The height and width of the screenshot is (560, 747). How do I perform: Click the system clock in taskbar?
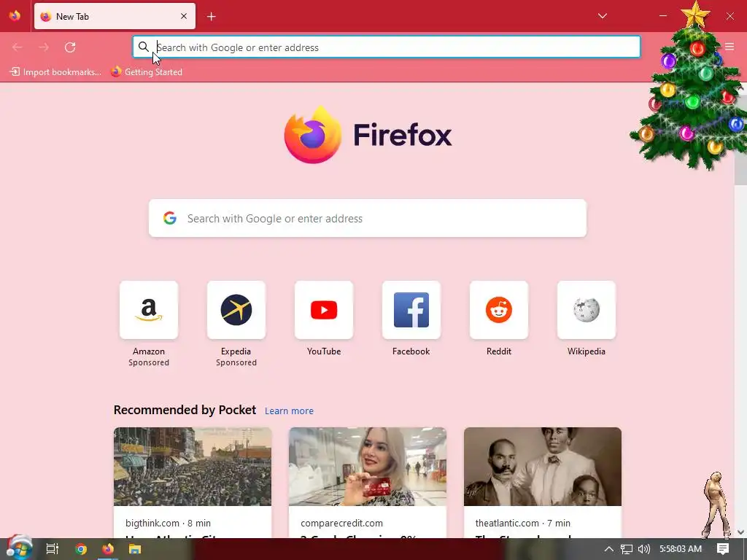coord(681,549)
